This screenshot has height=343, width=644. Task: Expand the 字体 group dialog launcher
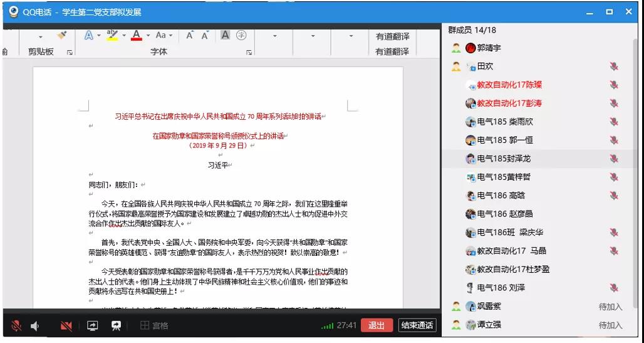tap(249, 53)
